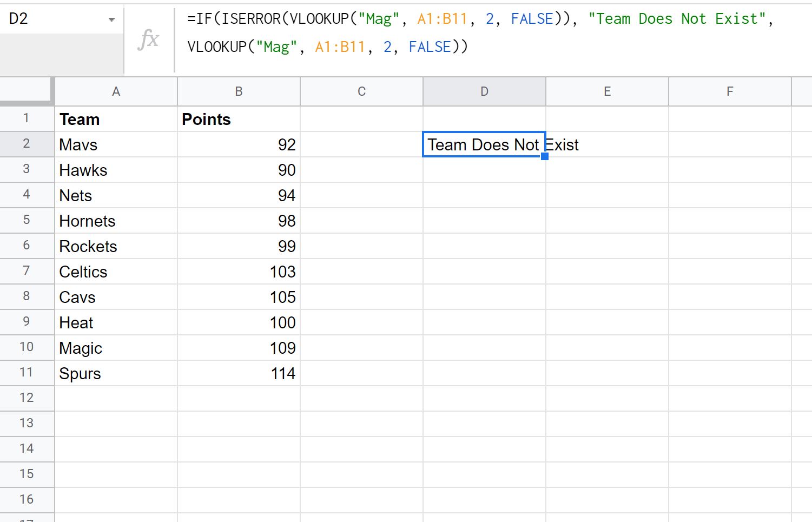Select row 8 header
Viewport: 812px width, 522px height.
27,297
